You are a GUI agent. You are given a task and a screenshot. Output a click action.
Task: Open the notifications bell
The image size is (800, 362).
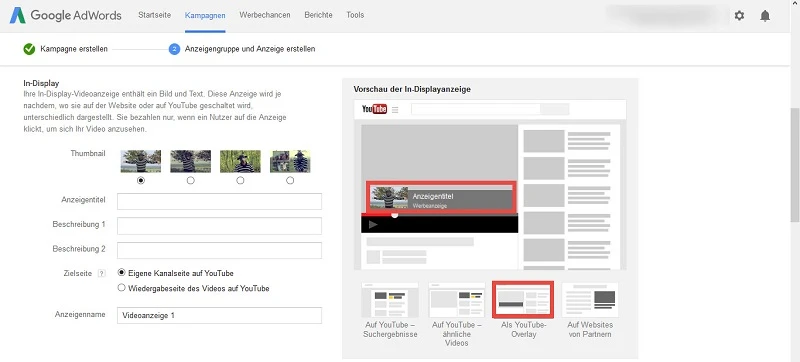[765, 16]
